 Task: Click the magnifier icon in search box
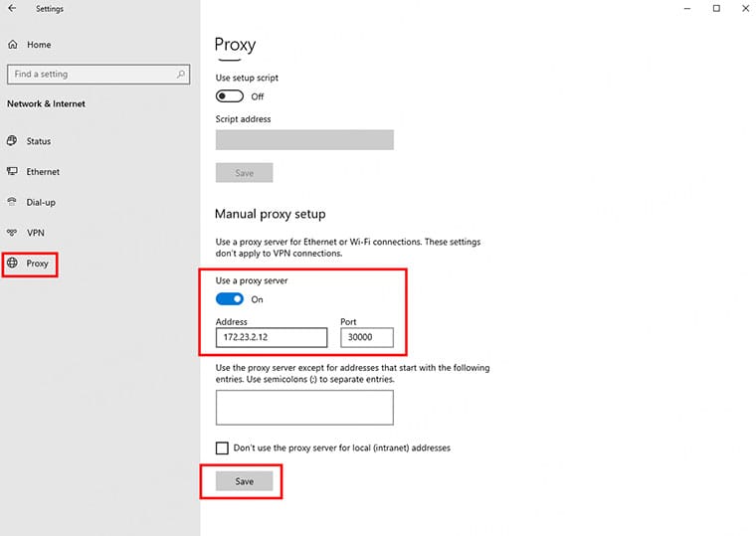pyautogui.click(x=181, y=74)
